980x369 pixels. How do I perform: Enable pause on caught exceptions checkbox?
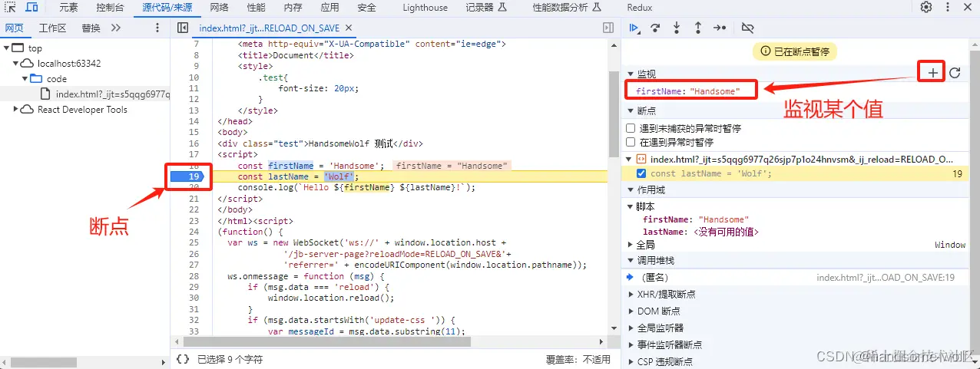click(x=631, y=142)
